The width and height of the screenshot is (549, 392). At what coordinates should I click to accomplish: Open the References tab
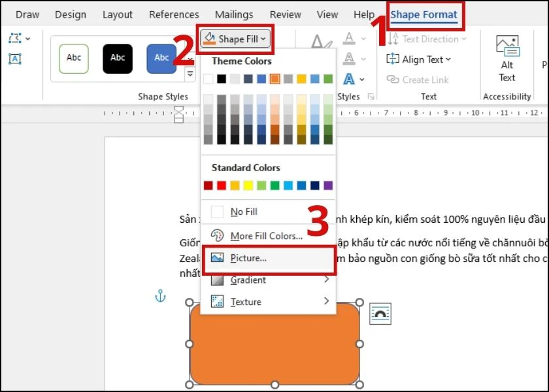(x=174, y=14)
